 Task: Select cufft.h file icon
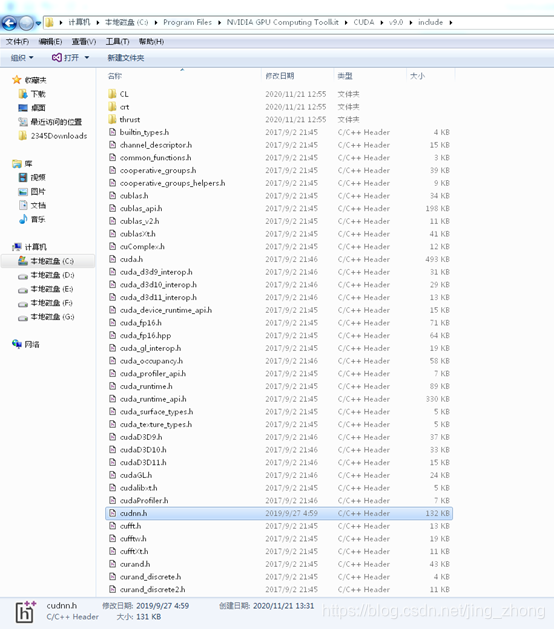(x=113, y=526)
